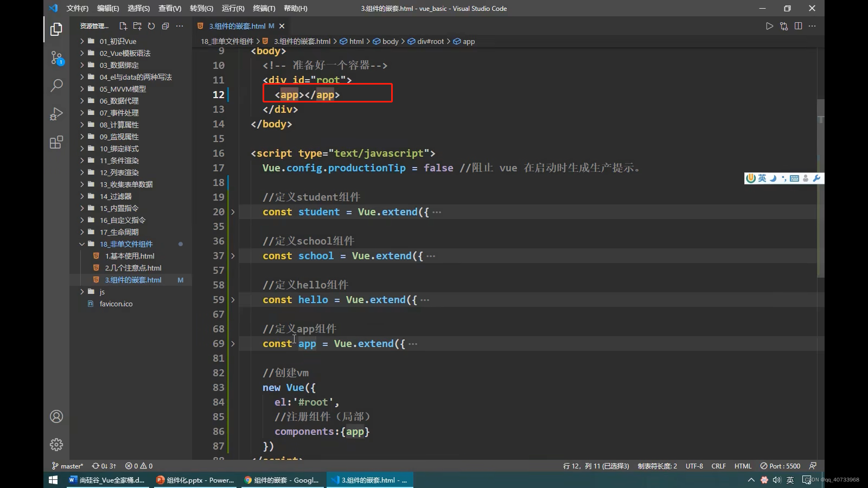This screenshot has height=488, width=868.
Task: Open errors and warnings count in status bar
Action: click(139, 466)
